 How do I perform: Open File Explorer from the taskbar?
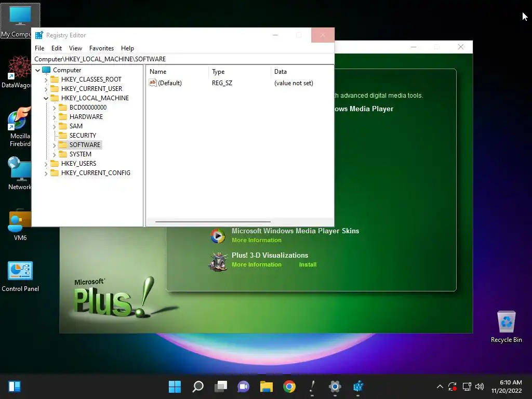click(x=267, y=387)
